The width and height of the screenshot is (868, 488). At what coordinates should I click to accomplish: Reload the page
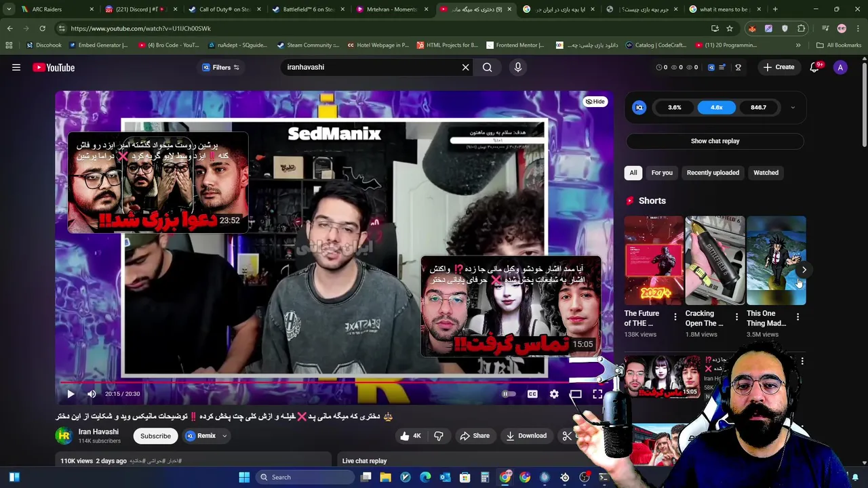tap(42, 28)
